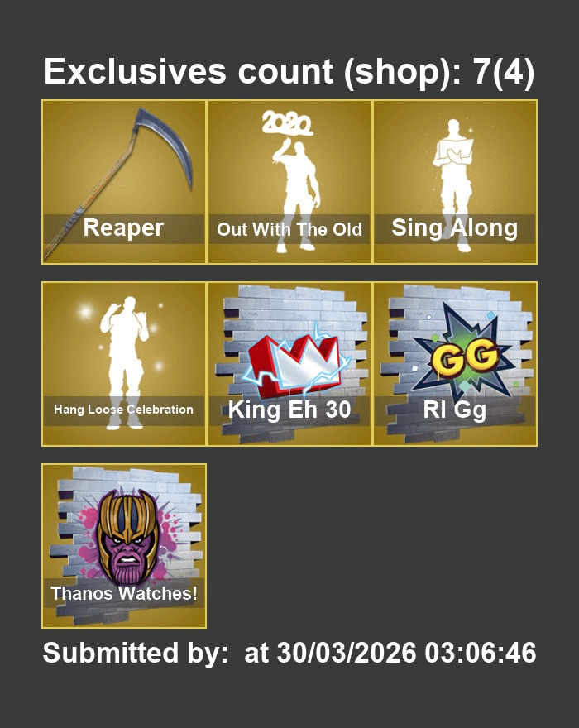The image size is (579, 728).
Task: Click the Exclusives count heading
Action: point(289,71)
